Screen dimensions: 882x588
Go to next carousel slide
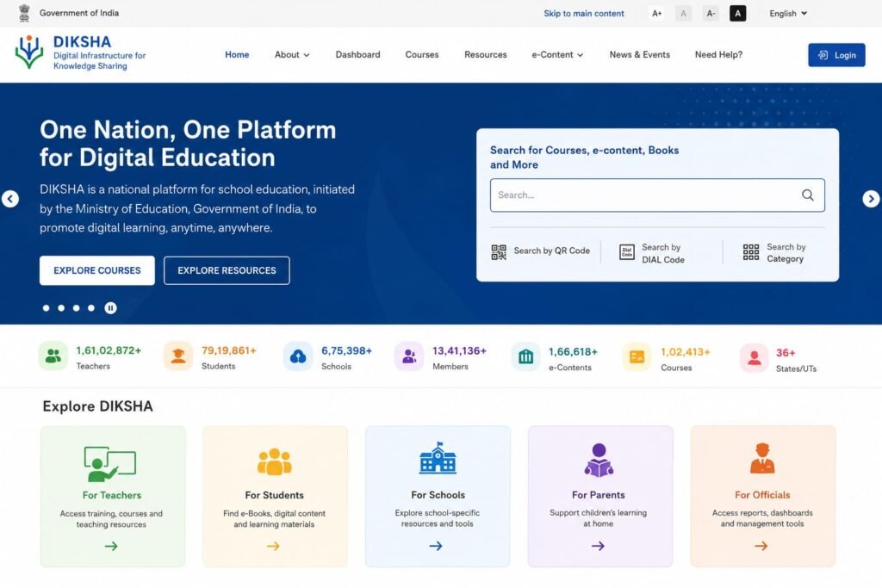[x=871, y=199]
